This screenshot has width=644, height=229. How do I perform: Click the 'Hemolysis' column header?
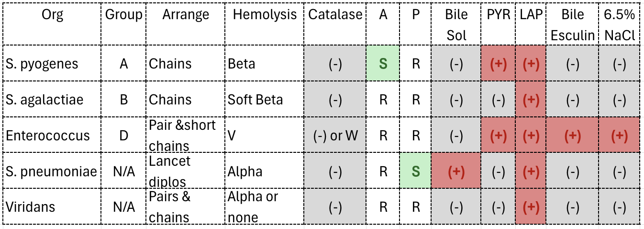(265, 14)
